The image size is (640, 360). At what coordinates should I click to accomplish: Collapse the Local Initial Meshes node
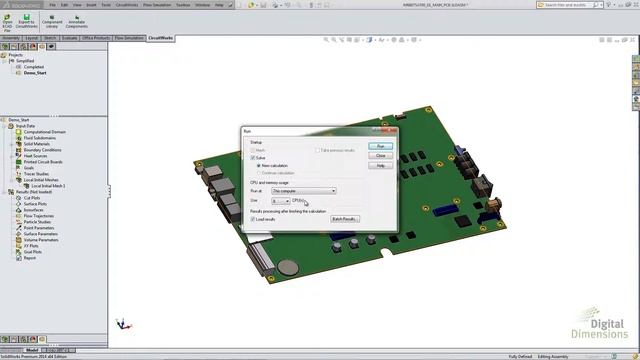pos(11,180)
